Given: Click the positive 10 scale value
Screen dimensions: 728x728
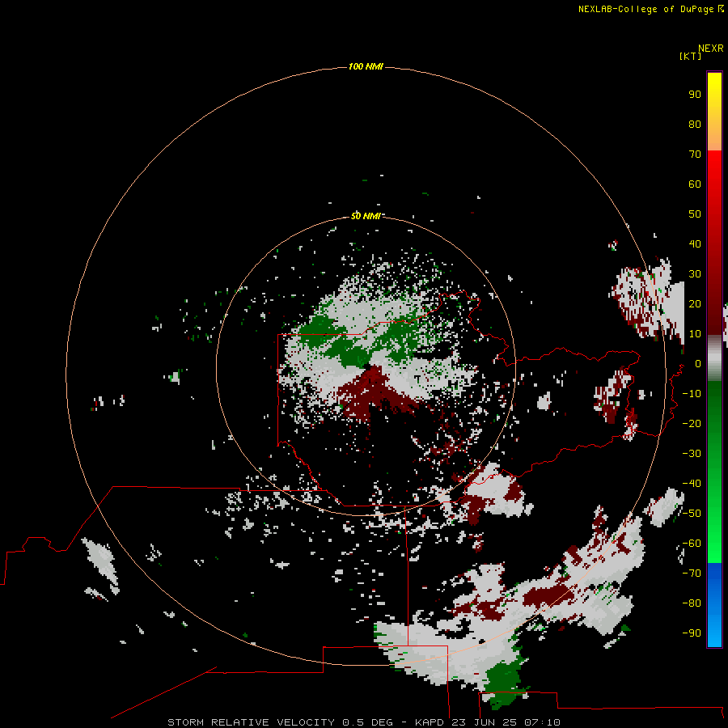Looking at the screenshot, I should (x=695, y=334).
